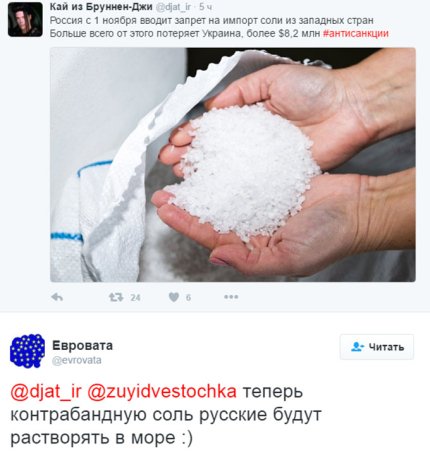Click the Евровата display name
The height and width of the screenshot is (453, 430).
(x=82, y=345)
